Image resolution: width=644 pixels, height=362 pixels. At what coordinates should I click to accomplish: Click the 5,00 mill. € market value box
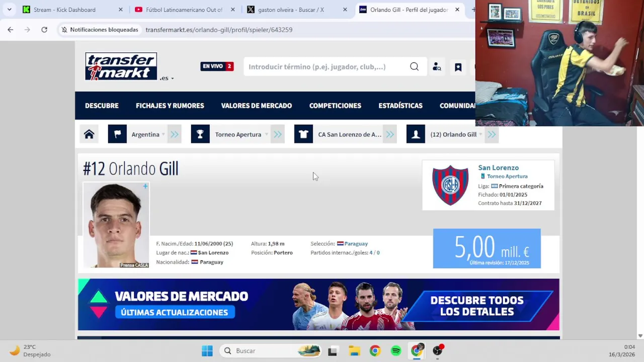point(487,248)
